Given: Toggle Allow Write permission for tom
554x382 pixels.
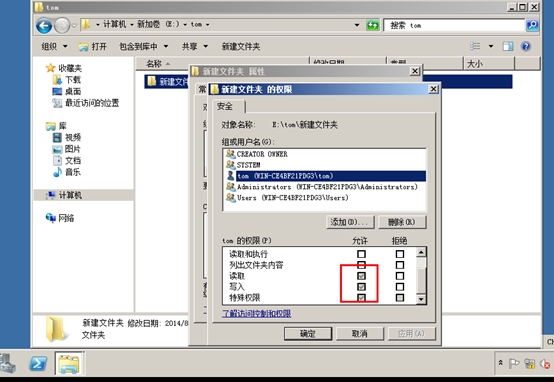Looking at the screenshot, I should pos(361,287).
